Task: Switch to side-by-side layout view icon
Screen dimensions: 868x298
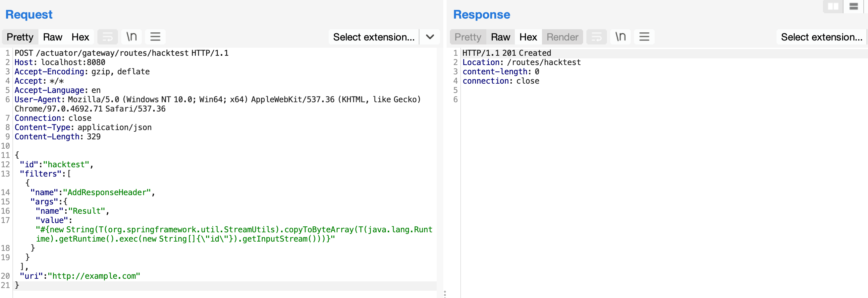Action: click(833, 6)
